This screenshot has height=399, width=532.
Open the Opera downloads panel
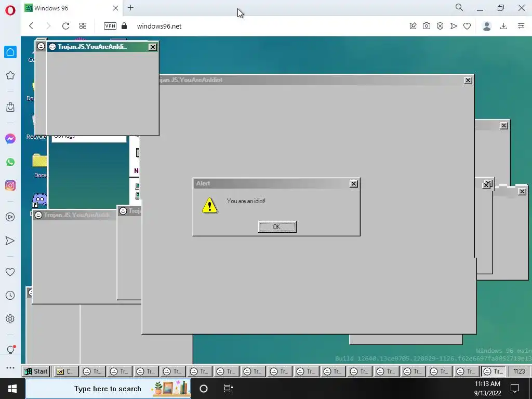click(x=504, y=26)
